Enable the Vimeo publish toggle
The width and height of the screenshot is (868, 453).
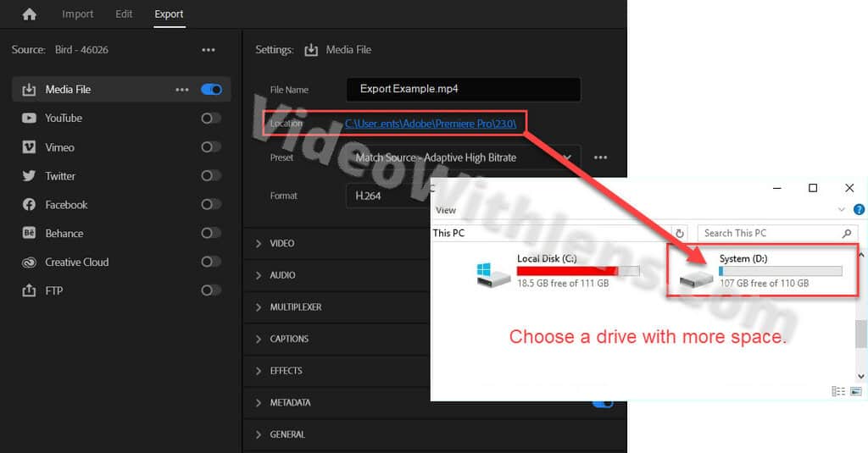click(211, 147)
